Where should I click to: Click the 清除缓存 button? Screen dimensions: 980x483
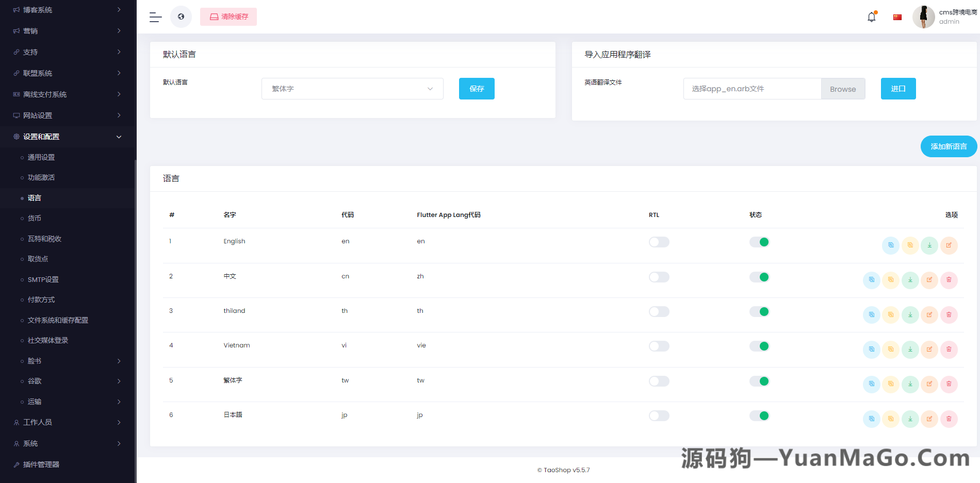[x=228, y=16]
